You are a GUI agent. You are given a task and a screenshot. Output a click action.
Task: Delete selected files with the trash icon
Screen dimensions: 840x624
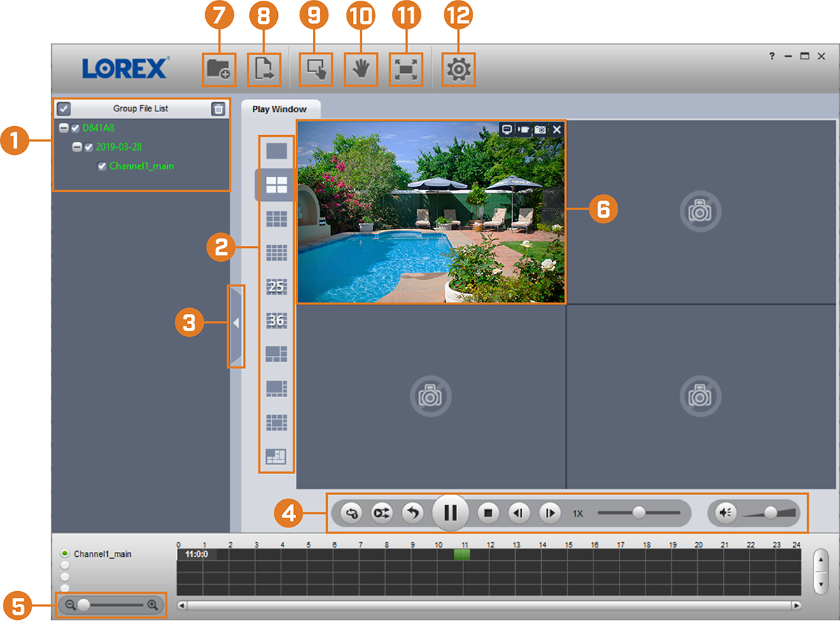tap(218, 109)
